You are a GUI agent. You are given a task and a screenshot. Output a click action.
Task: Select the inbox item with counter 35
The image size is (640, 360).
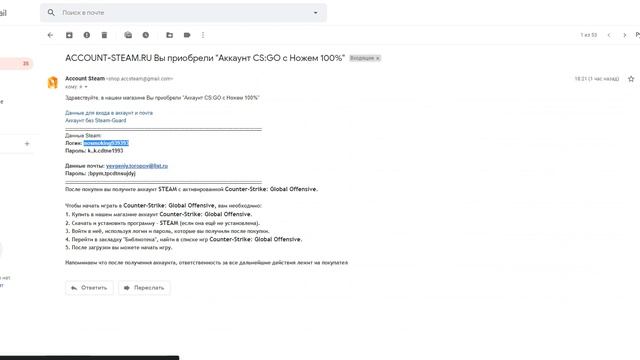(x=16, y=63)
